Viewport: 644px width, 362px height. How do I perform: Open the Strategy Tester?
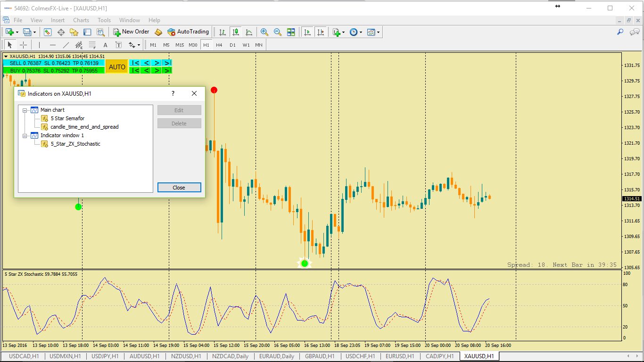(100, 32)
